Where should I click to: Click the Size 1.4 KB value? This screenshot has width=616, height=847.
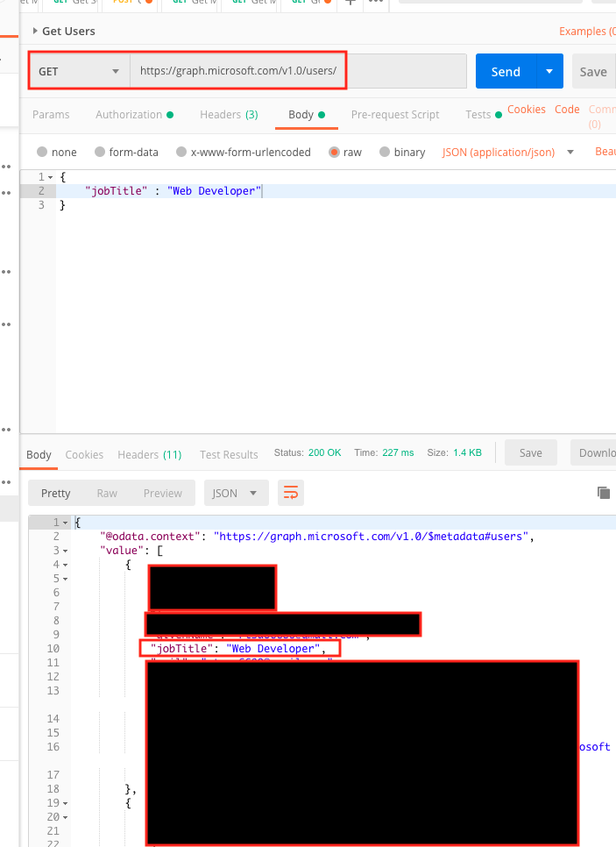point(468,452)
